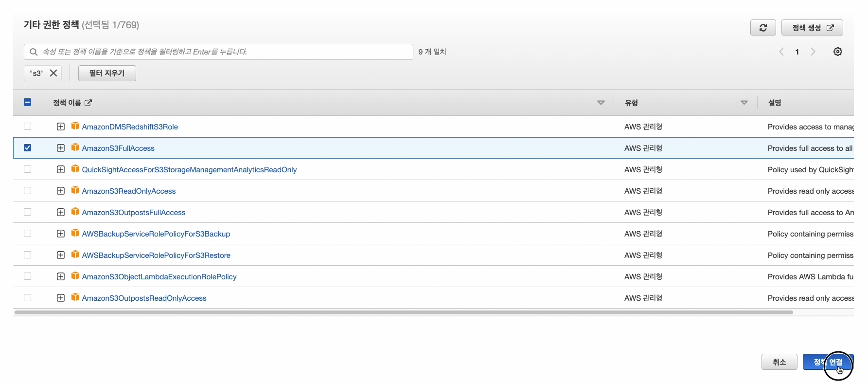Check the AWSBackupServiceRolePolicyForS3Backup checkbox
The width and height of the screenshot is (868, 383).
(28, 234)
